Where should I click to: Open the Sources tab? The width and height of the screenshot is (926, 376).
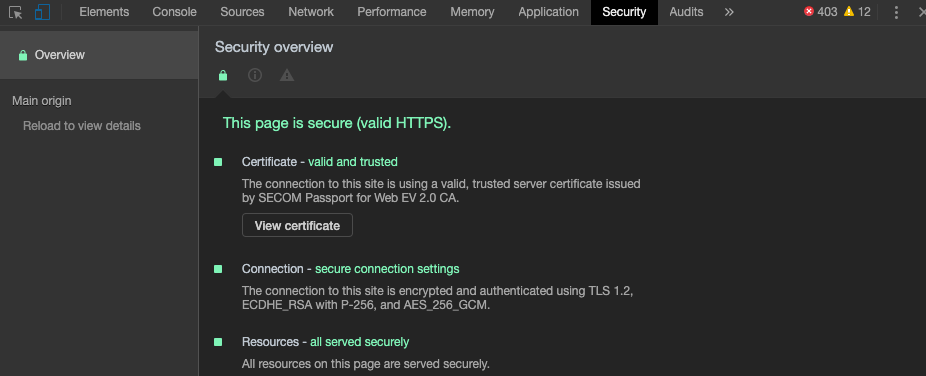[242, 12]
